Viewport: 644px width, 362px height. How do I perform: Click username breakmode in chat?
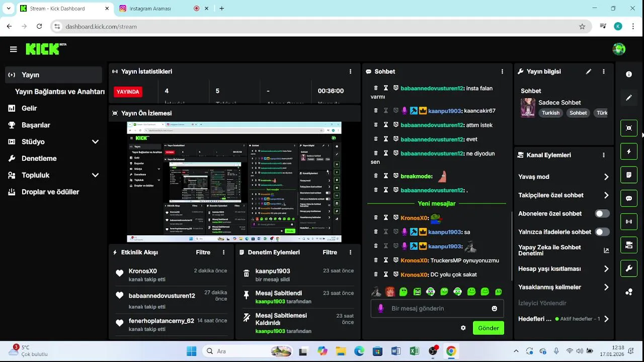(416, 176)
